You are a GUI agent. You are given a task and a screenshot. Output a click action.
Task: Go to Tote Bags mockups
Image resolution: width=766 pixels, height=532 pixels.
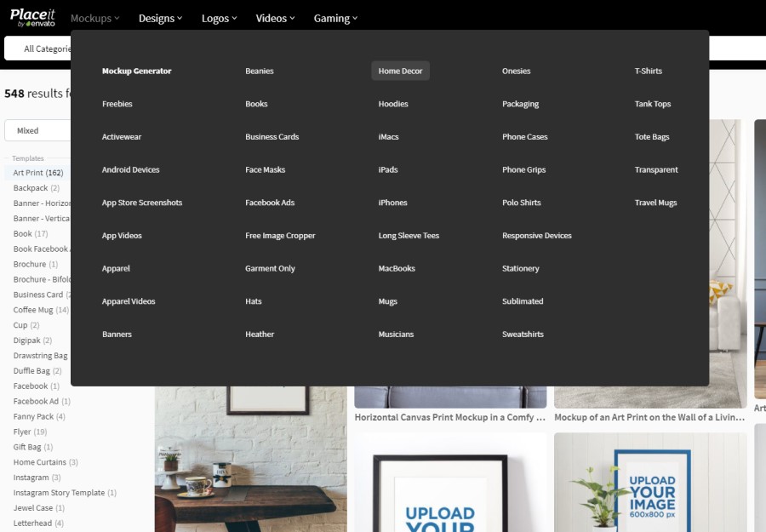[652, 137]
